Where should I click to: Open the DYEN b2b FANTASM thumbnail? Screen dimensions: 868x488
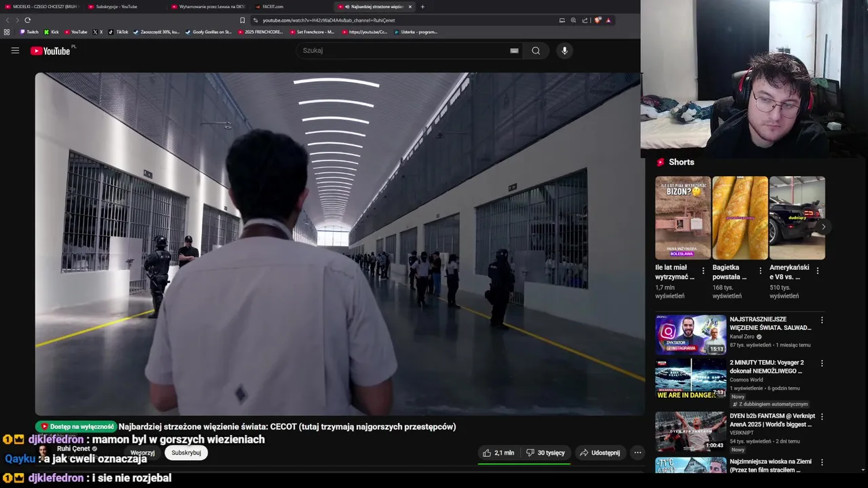690,431
